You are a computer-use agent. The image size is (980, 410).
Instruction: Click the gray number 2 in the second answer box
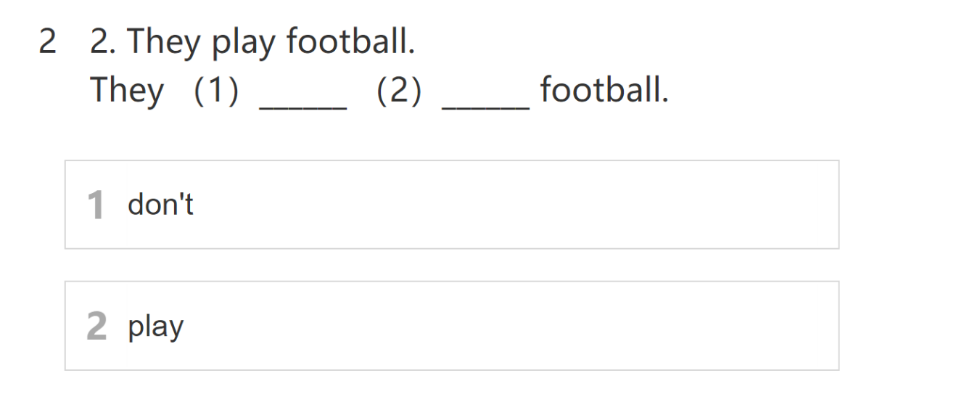(96, 327)
